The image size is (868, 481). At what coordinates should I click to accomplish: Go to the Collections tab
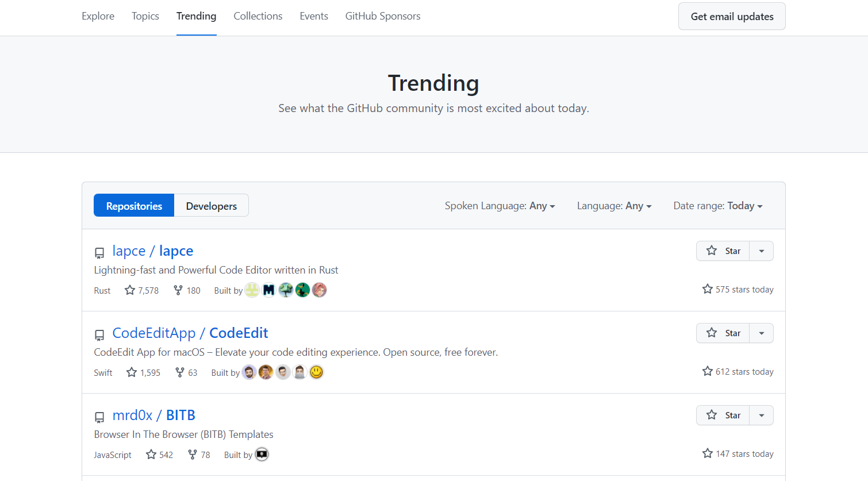pos(258,16)
